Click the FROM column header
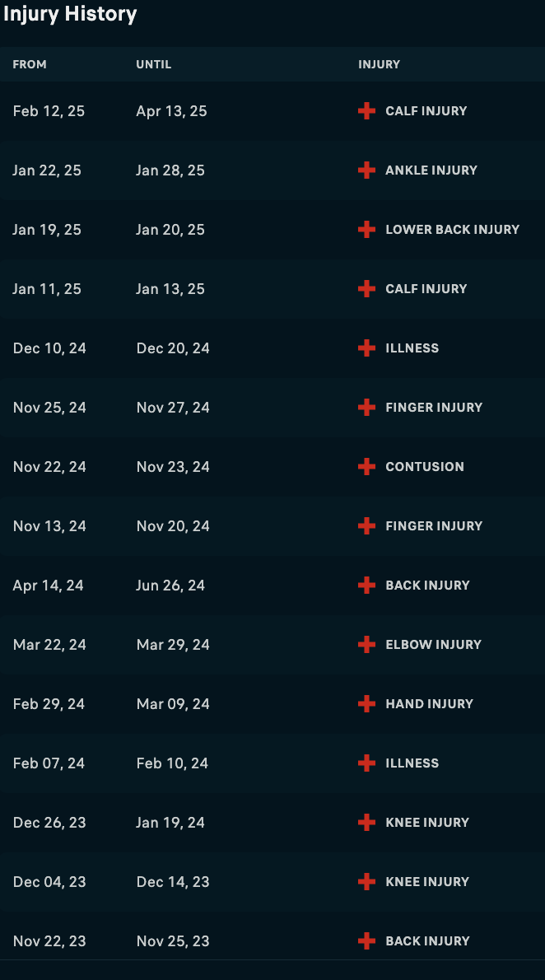Screen dimensions: 545x980 point(30,64)
